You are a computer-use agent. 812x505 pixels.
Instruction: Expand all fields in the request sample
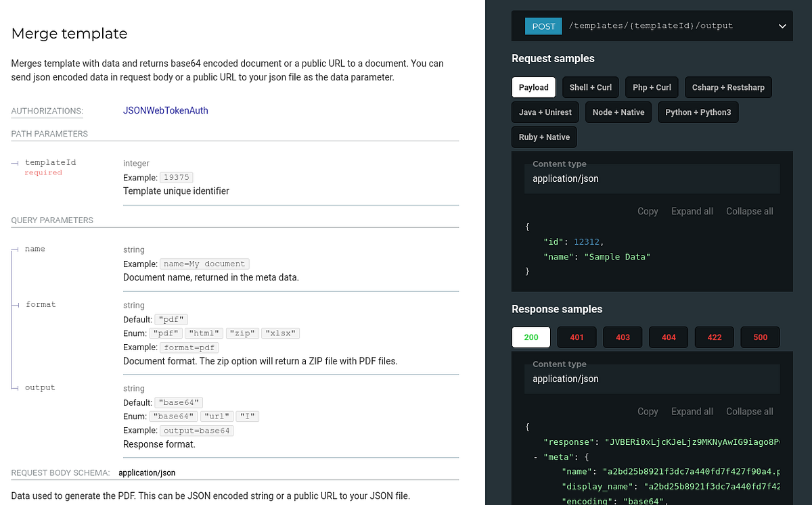(692, 211)
